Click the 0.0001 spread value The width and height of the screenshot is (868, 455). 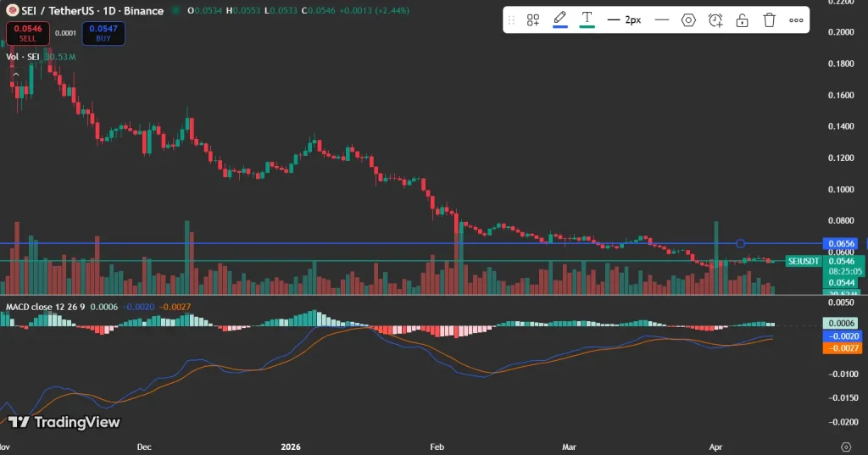tap(65, 33)
